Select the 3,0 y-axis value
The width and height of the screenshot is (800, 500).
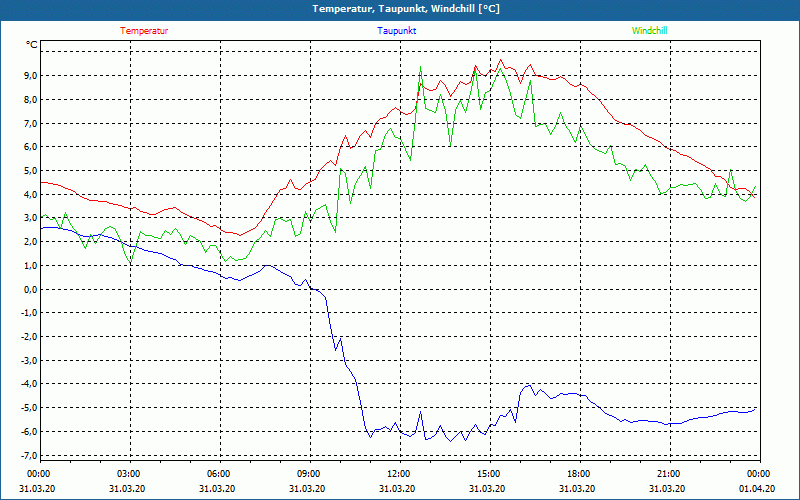[31, 218]
